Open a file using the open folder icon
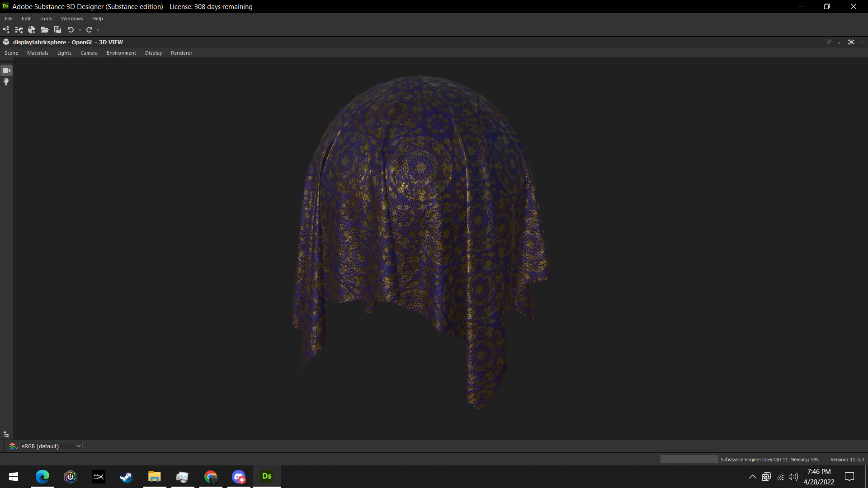The image size is (868, 488). [x=44, y=29]
